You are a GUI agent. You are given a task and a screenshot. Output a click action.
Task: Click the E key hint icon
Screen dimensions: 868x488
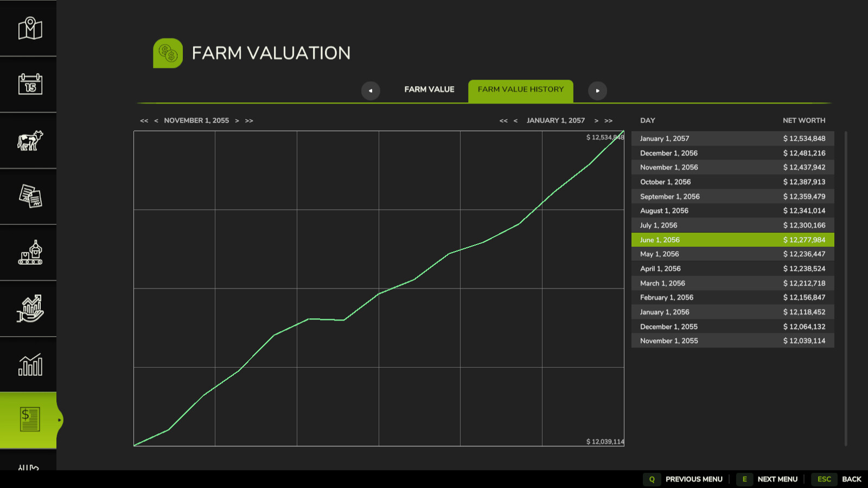tap(744, 479)
